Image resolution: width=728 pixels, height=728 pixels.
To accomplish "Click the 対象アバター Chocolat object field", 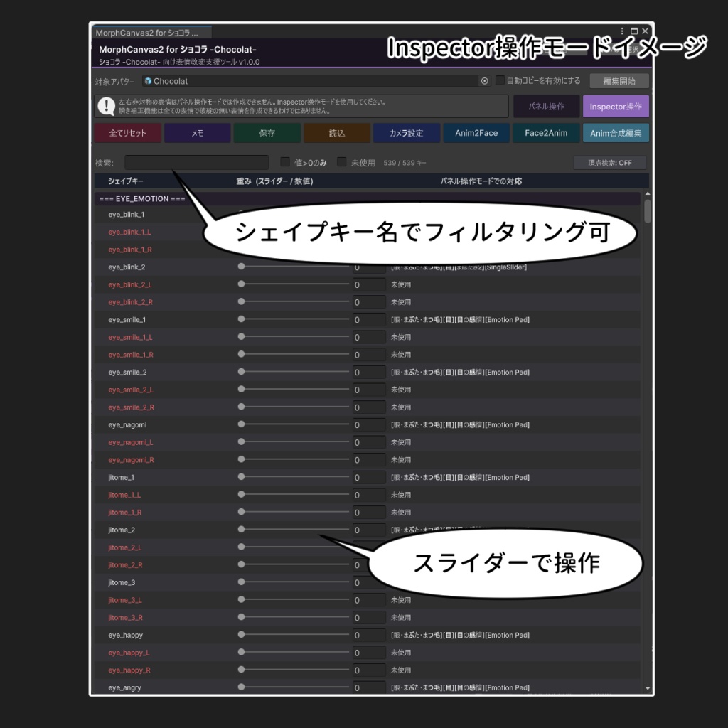I will pyautogui.click(x=316, y=81).
